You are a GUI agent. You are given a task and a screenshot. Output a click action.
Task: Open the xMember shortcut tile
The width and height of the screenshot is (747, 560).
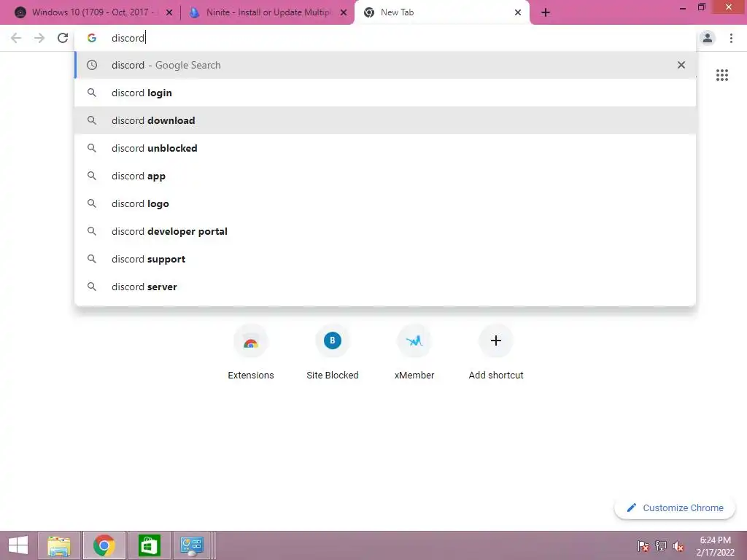pyautogui.click(x=414, y=352)
